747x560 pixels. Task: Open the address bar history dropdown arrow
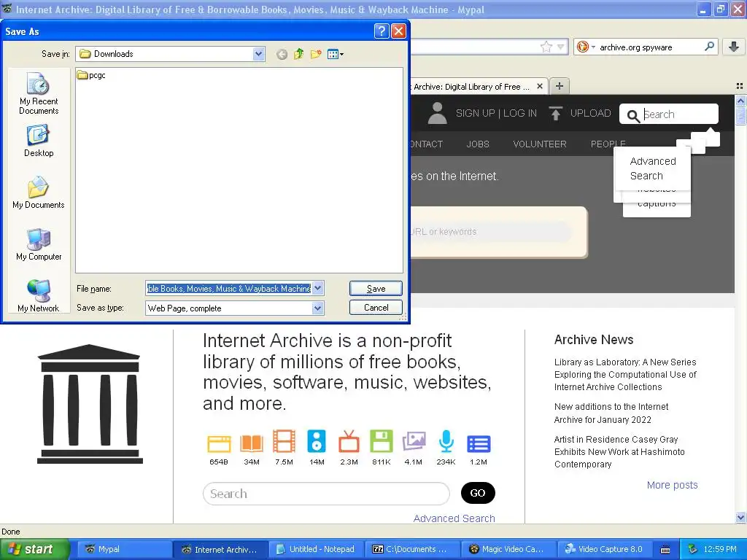tap(561, 47)
